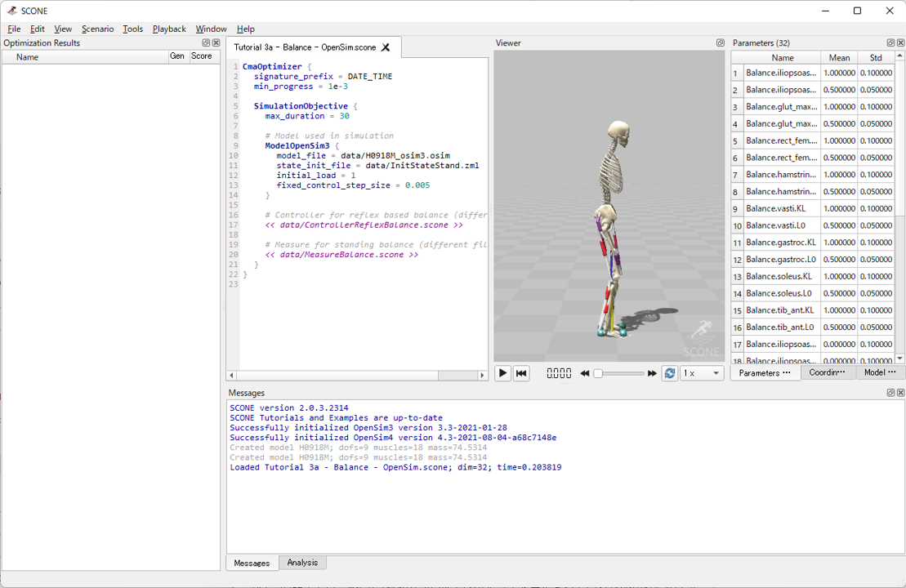906x588 pixels.
Task: Close the Optimization Results panel
Action: [x=216, y=43]
